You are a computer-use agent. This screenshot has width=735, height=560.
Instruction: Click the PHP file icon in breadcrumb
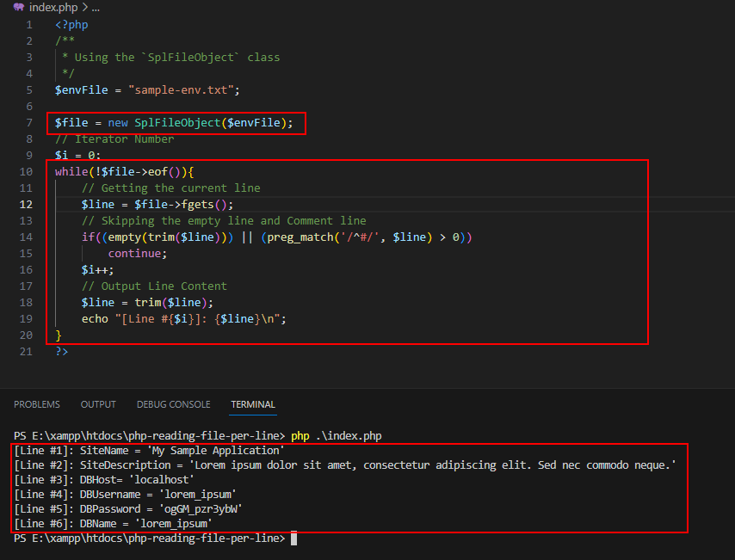(x=19, y=7)
